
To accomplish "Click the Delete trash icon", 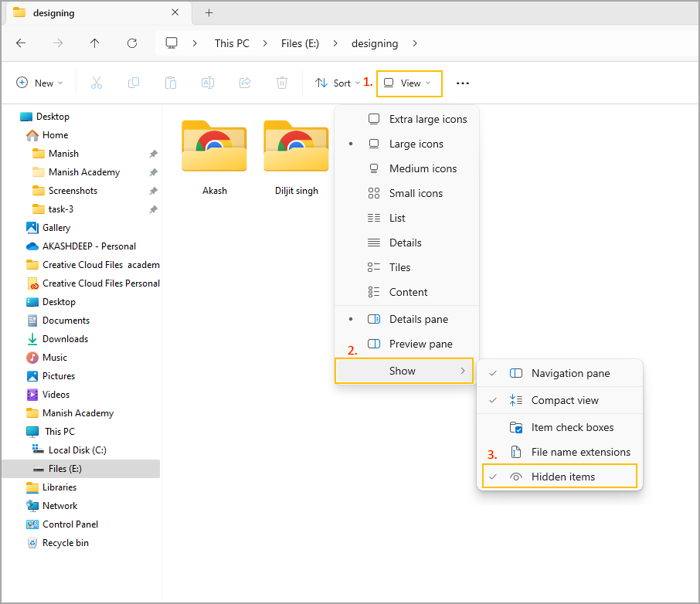I will click(282, 83).
